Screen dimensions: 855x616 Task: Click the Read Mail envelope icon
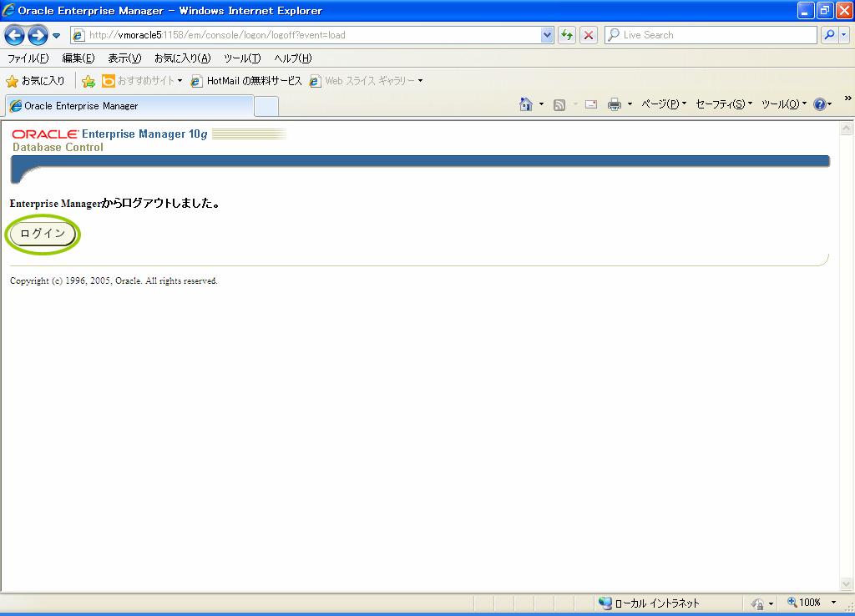coord(591,104)
